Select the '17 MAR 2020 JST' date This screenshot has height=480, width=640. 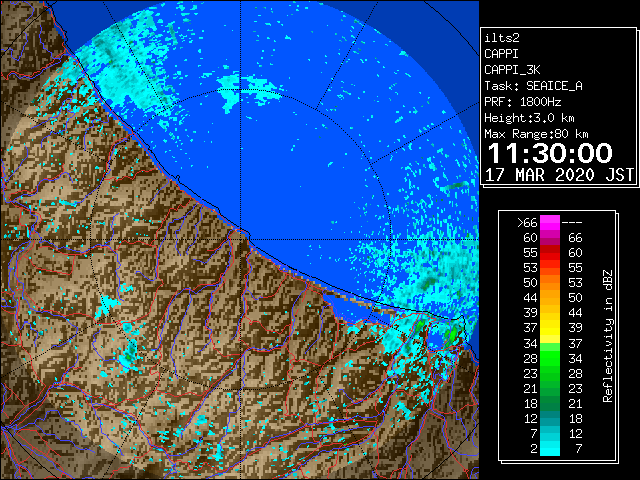pos(559,175)
